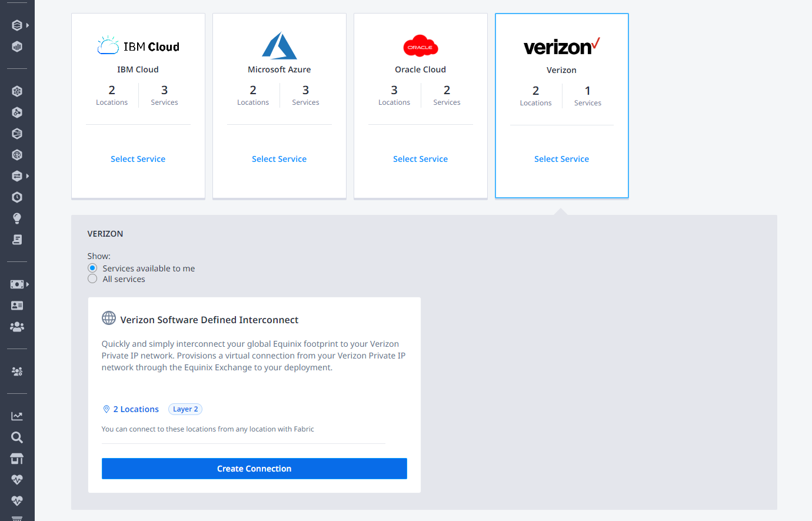Click the Oracle Cloud logo
This screenshot has width=812, height=521.
pos(421,46)
